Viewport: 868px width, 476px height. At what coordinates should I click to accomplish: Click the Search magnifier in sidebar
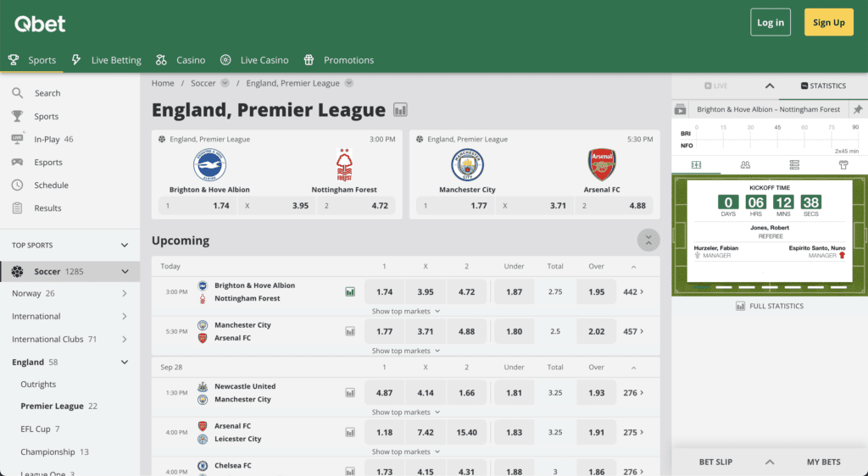tap(18, 93)
